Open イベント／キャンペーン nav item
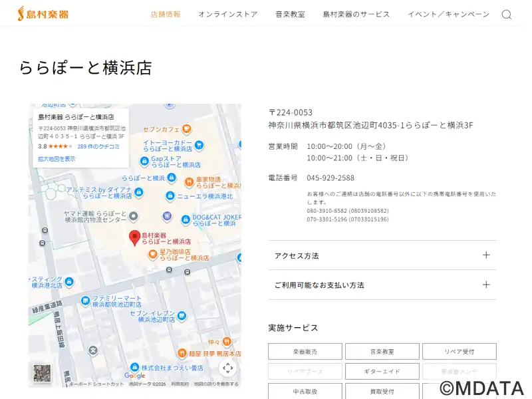The height and width of the screenshot is (399, 532). click(x=448, y=14)
